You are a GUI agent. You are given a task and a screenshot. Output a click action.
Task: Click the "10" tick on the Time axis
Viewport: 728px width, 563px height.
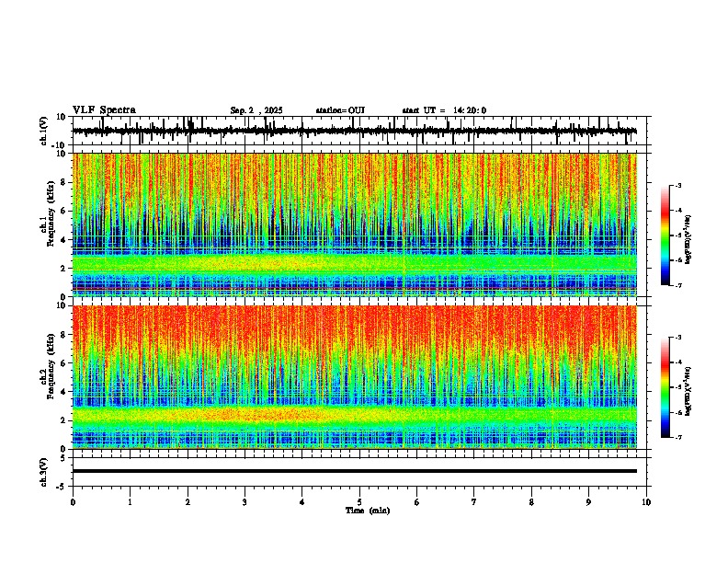point(646,502)
